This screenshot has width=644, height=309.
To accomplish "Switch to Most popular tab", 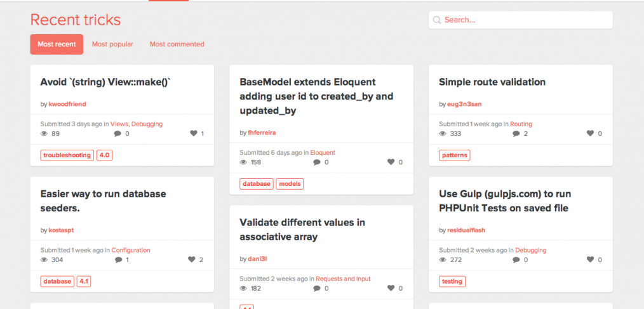I will pyautogui.click(x=112, y=44).
